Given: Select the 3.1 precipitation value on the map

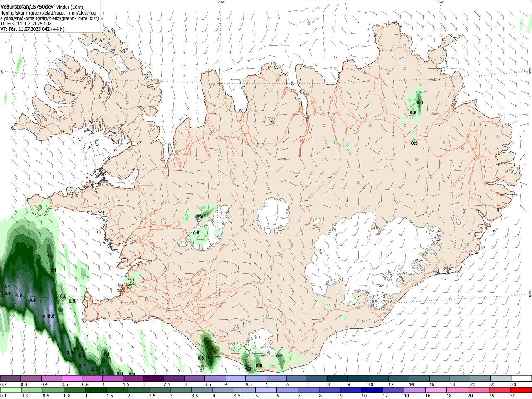Looking at the screenshot, I should click(105, 372).
